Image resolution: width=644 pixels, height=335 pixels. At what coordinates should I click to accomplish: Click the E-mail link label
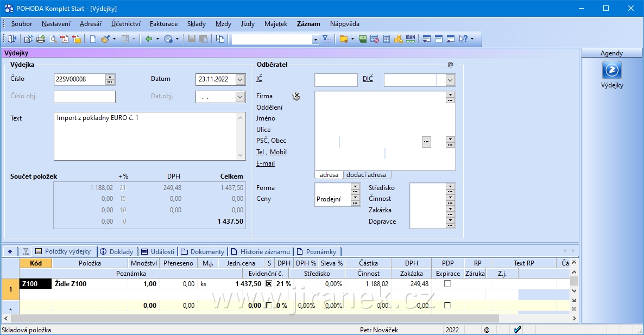pos(266,163)
